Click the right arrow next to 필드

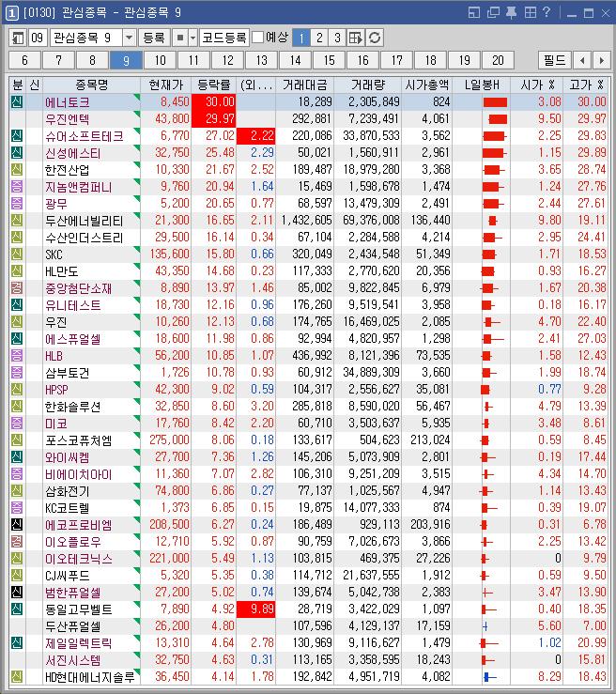click(x=601, y=60)
